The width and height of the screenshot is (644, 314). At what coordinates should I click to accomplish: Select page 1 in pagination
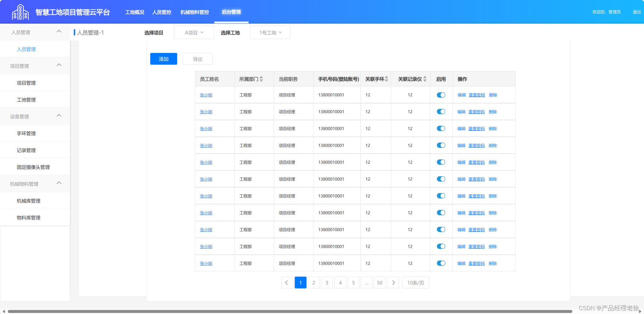pyautogui.click(x=300, y=283)
